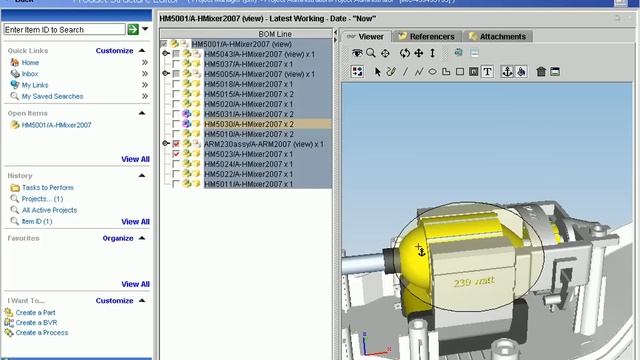Screen dimensions: 640x360
Task: Open the Inbox quick link
Action: (x=30, y=74)
